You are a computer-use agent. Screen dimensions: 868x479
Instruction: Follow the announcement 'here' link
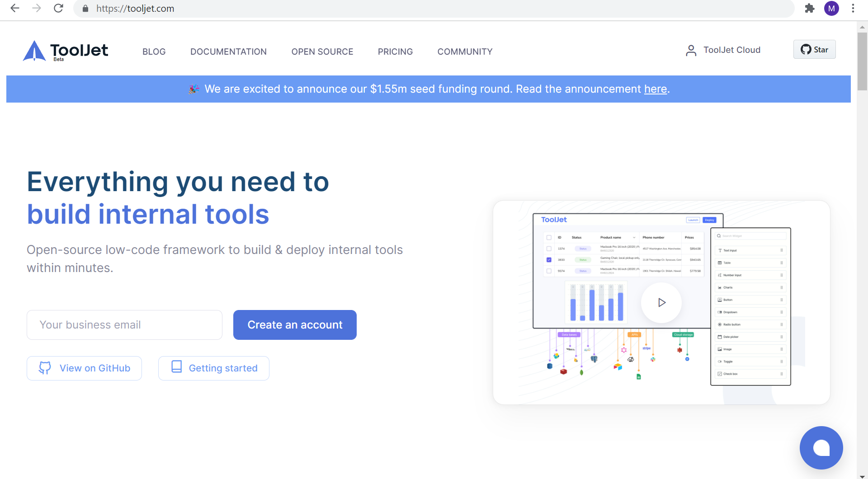pos(656,89)
